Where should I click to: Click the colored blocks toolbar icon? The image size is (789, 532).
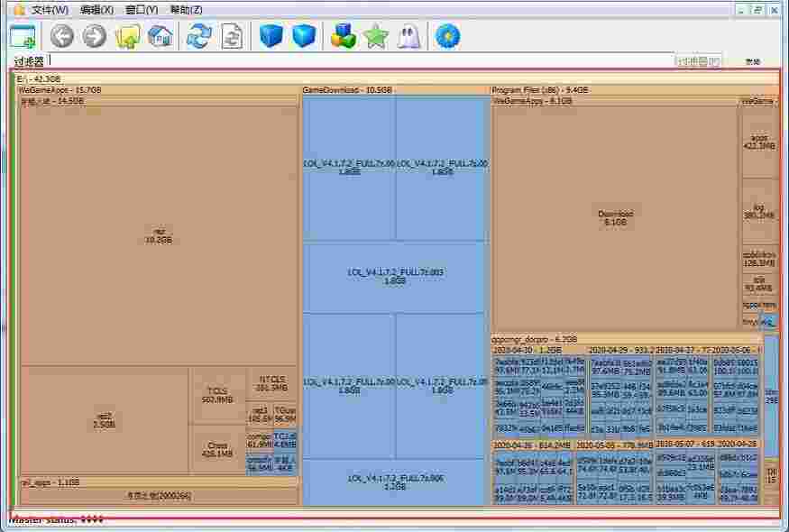pyautogui.click(x=344, y=36)
